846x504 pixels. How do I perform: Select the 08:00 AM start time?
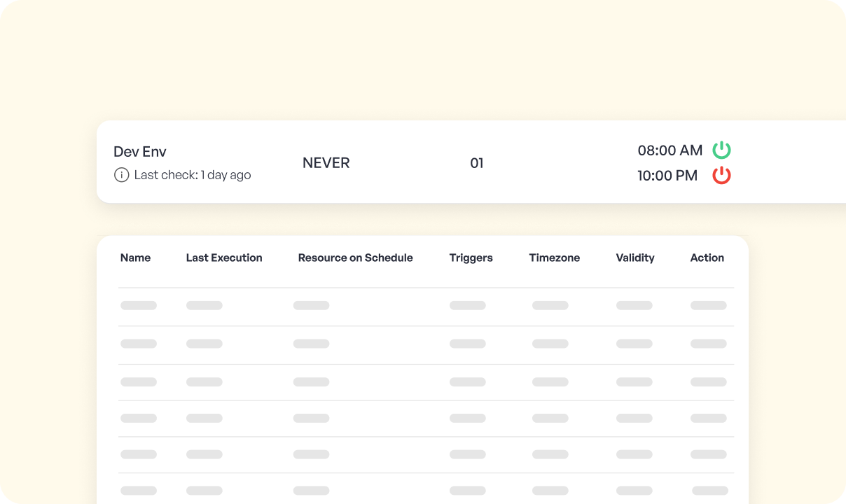tap(670, 150)
